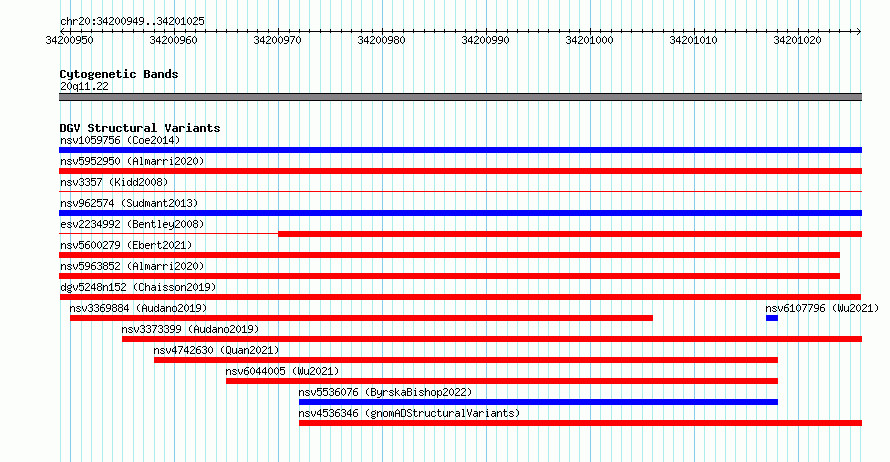The width and height of the screenshot is (890, 462).
Task: Click ruler position 34201020
Action: pos(797,40)
